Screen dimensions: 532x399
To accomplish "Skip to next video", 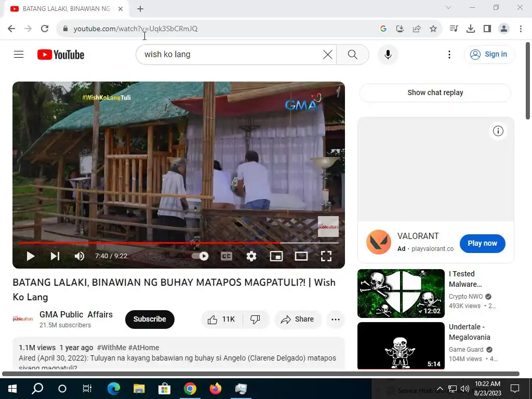I will coord(55,256).
